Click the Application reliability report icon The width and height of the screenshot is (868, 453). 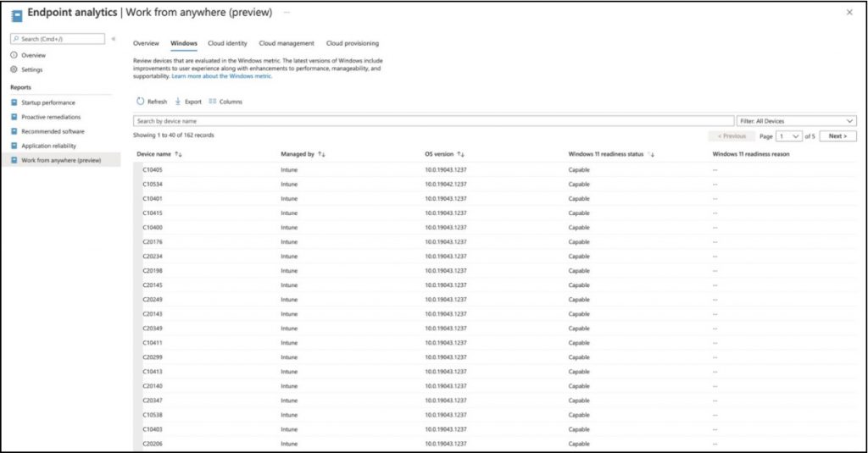coord(14,146)
